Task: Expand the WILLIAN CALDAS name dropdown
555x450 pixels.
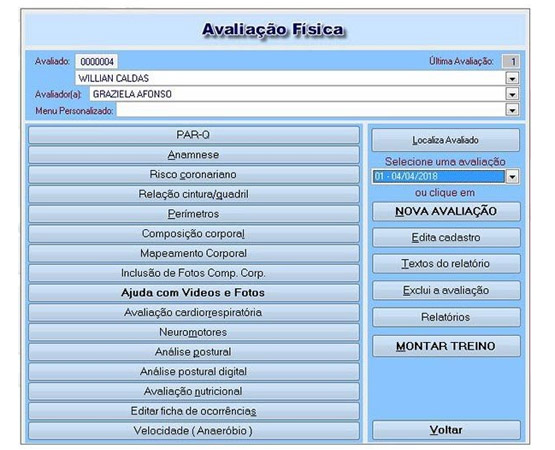Action: point(512,78)
